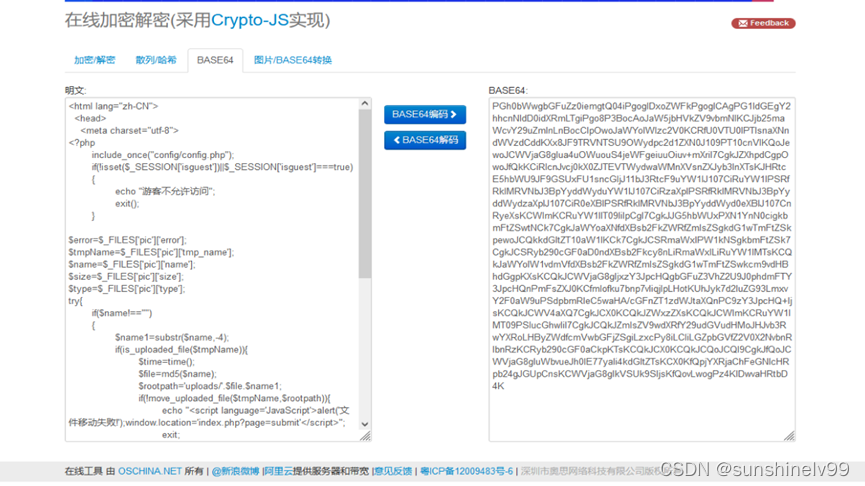The width and height of the screenshot is (865, 486).
Task: Open the 意见反馈 footer link
Action: click(x=393, y=471)
